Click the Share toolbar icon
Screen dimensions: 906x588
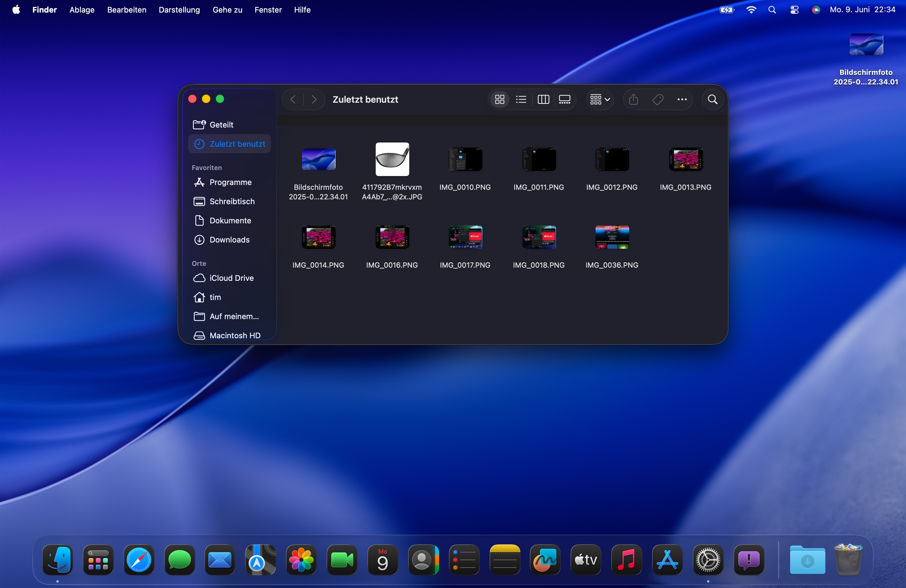633,100
